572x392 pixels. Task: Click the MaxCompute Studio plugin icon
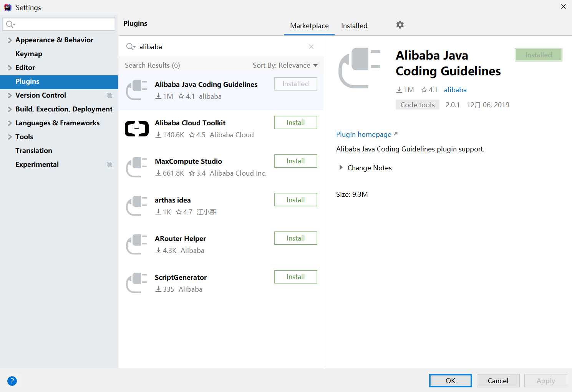tap(137, 167)
